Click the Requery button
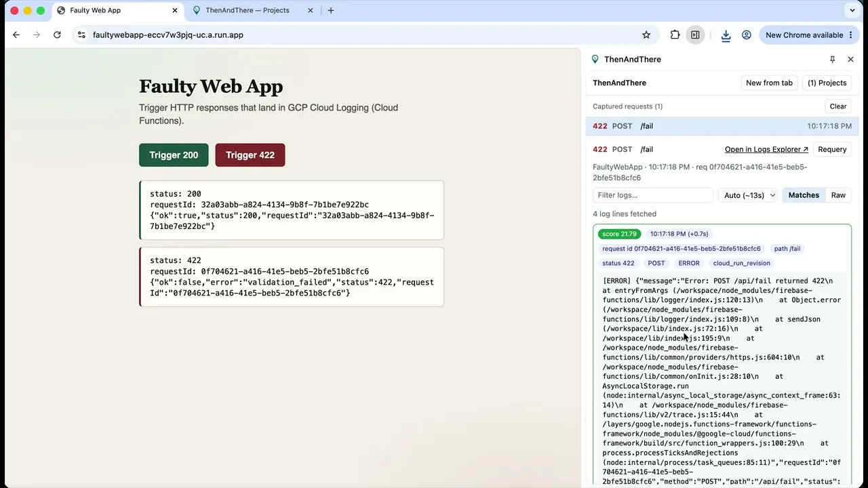Screen dimensions: 868x488 point(832,149)
